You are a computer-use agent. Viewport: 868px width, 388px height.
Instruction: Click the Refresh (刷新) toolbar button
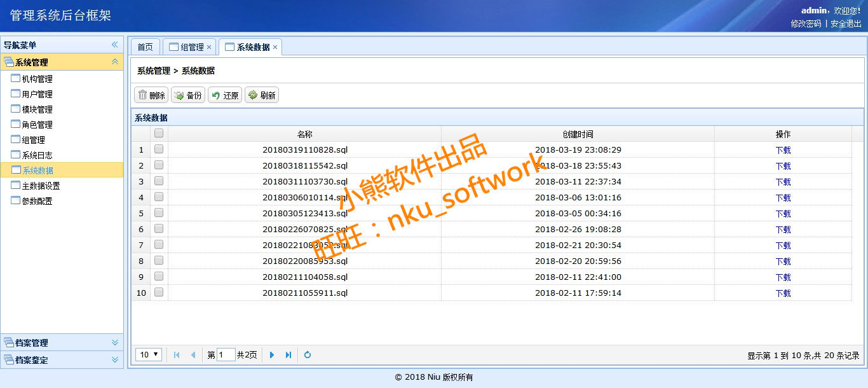point(262,95)
